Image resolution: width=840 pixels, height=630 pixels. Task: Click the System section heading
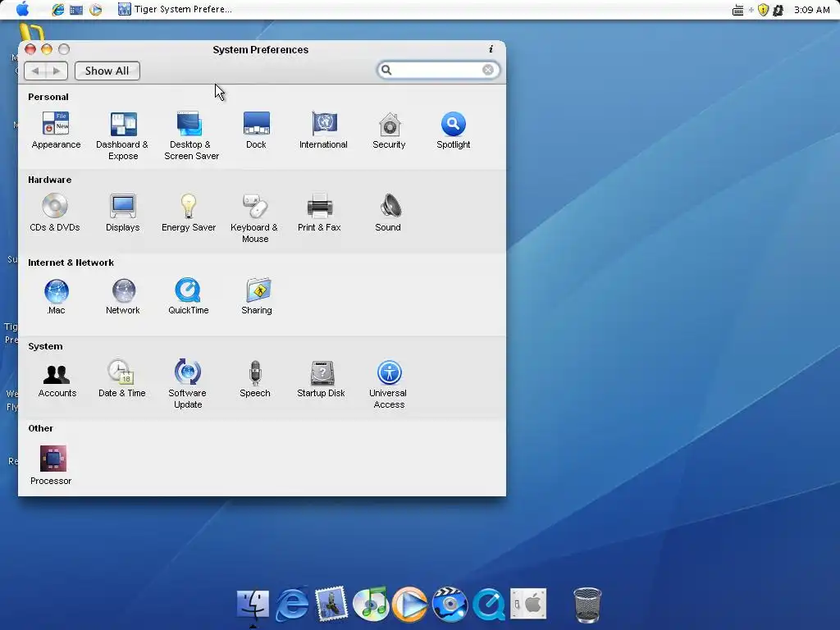(x=46, y=347)
